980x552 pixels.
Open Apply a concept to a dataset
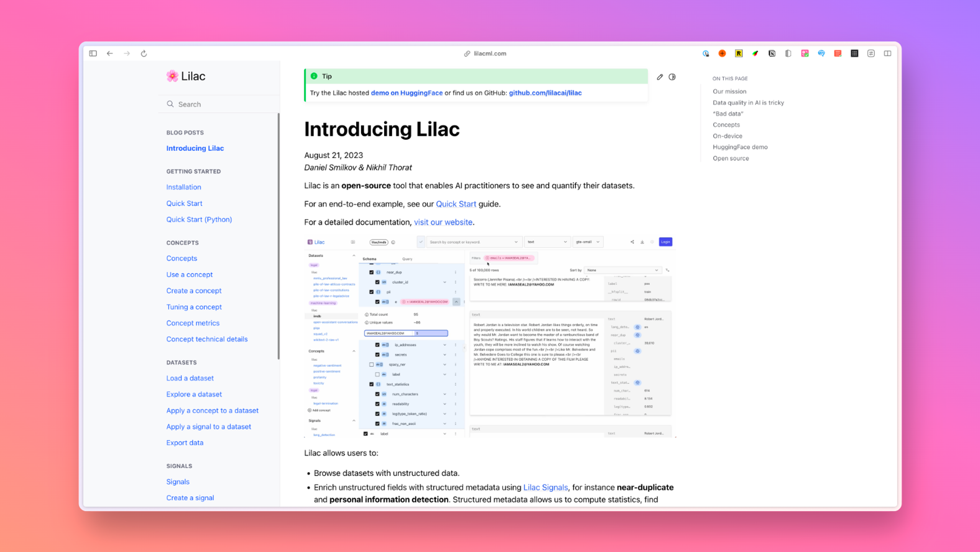tap(212, 411)
